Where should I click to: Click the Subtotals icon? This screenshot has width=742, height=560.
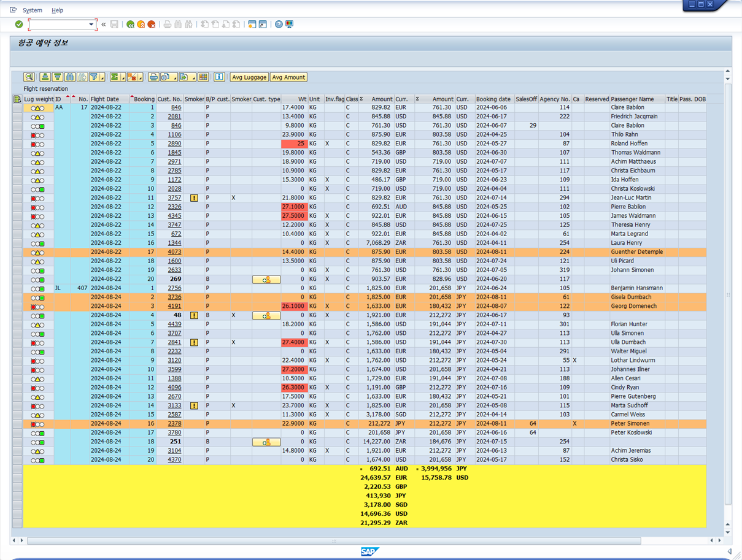pyautogui.click(x=132, y=77)
